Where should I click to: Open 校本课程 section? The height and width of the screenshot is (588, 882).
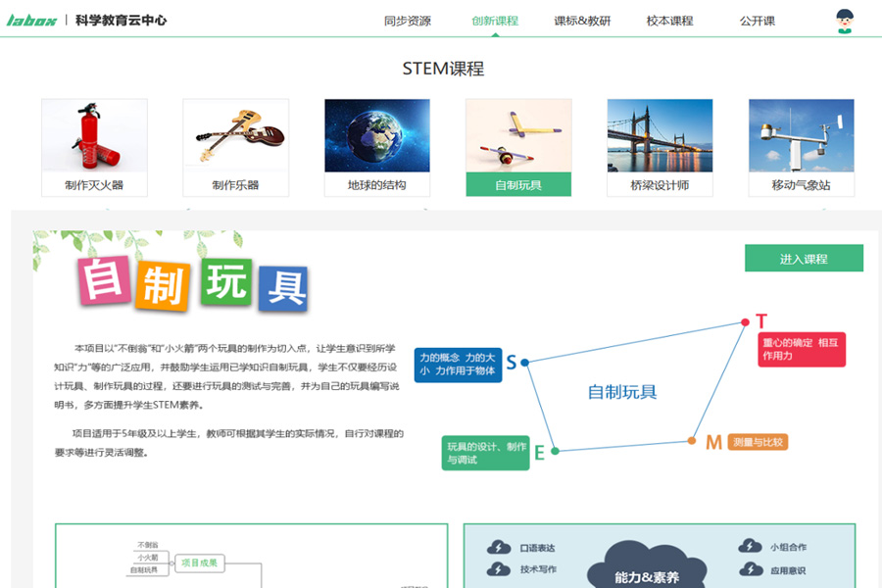click(x=670, y=21)
